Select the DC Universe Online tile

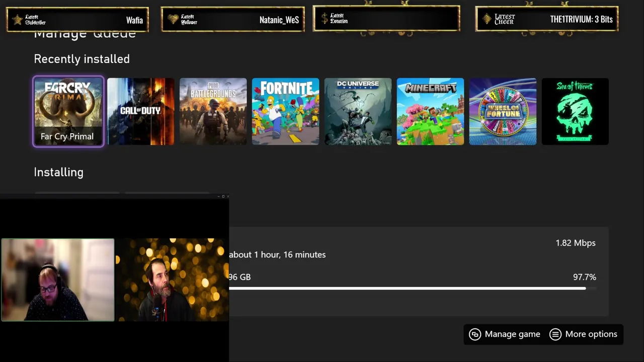(x=358, y=112)
